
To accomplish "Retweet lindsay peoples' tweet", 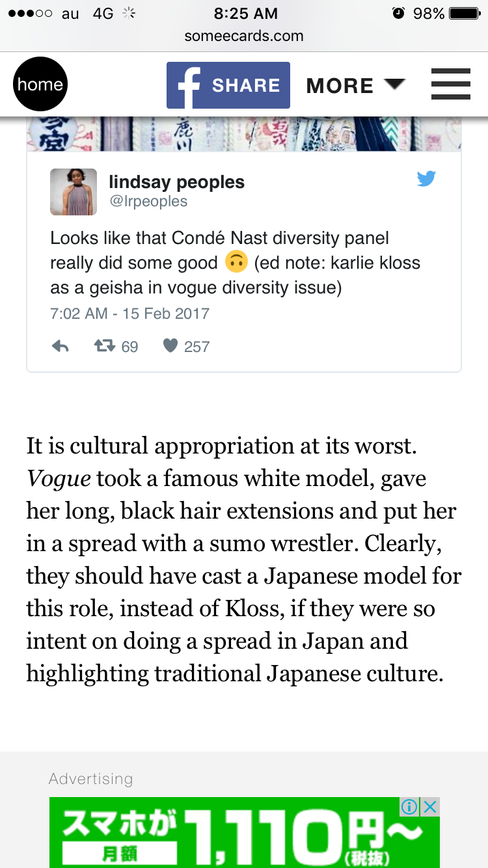I will (x=103, y=346).
